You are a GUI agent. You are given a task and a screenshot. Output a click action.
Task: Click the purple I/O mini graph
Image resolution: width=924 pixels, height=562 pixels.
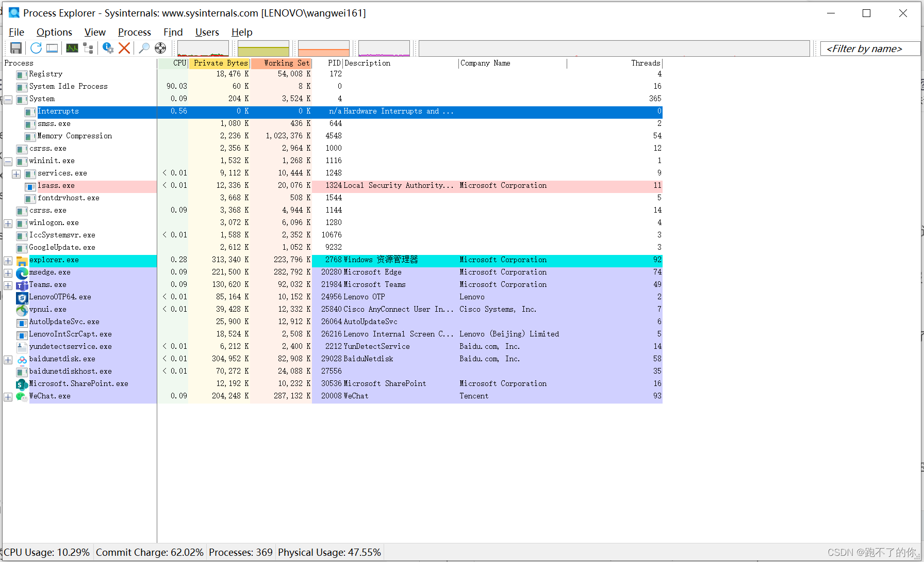384,49
